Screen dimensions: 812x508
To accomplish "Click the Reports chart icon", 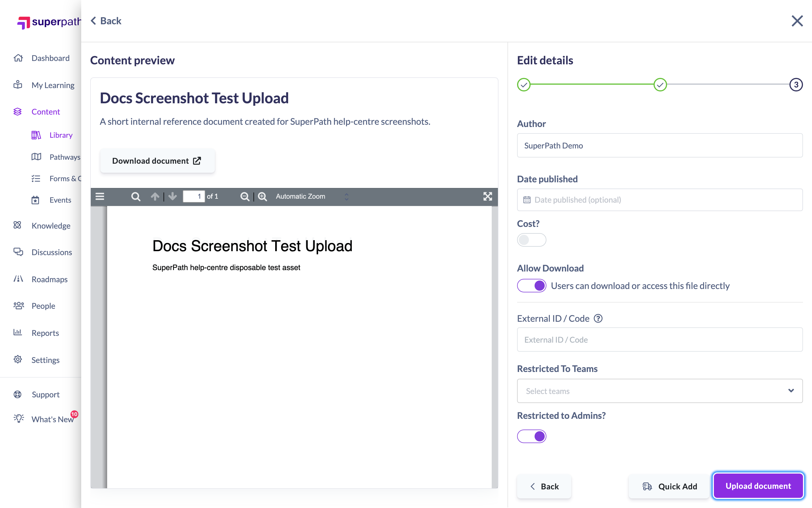I will (17, 333).
